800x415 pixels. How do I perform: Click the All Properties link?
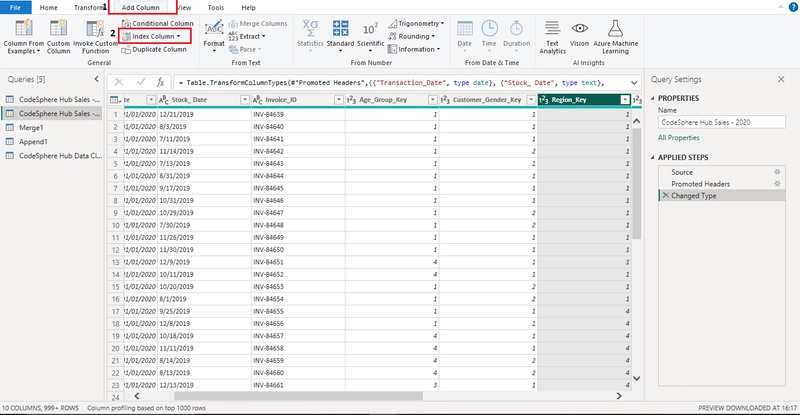[679, 138]
